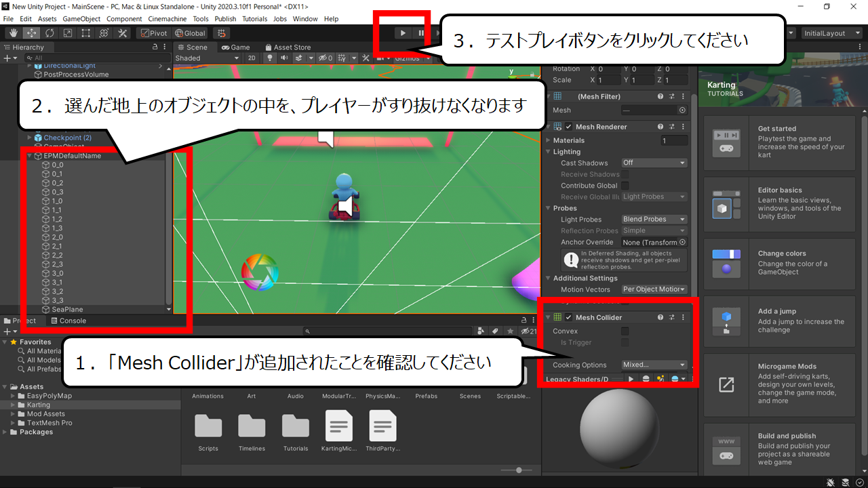Select the Move tool

31,33
